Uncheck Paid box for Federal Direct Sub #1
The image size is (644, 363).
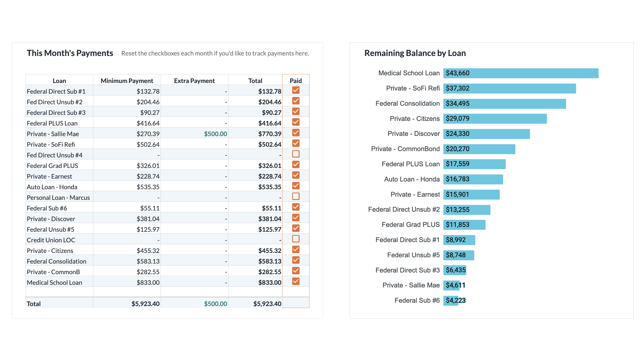[x=295, y=90]
